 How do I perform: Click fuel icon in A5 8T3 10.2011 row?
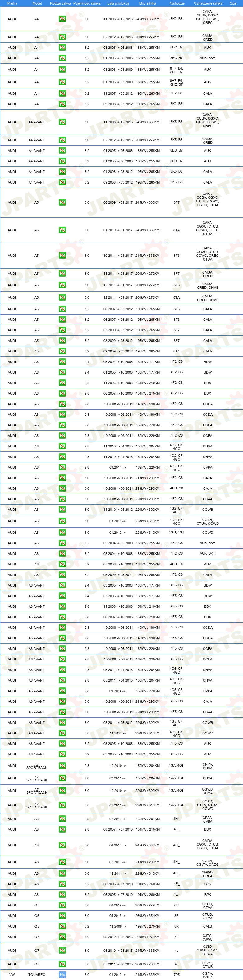click(62, 255)
